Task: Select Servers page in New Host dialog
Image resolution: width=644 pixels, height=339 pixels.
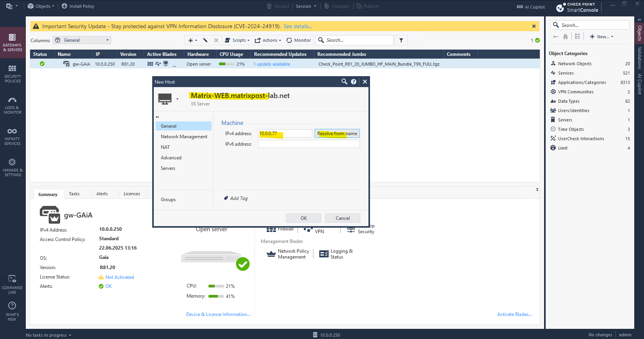Action: pyautogui.click(x=183, y=168)
